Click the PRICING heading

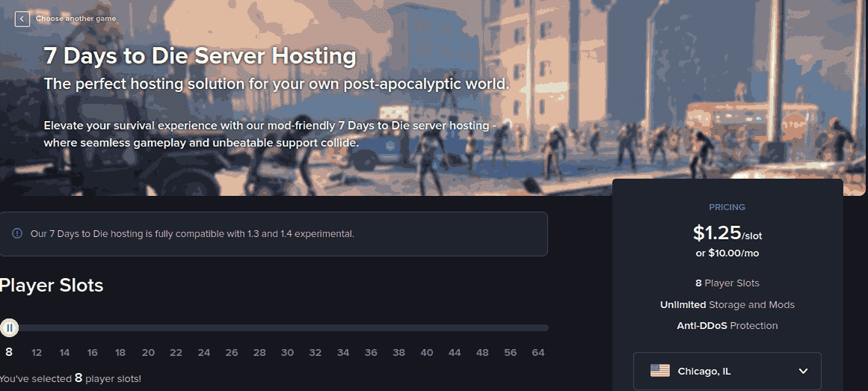(727, 207)
